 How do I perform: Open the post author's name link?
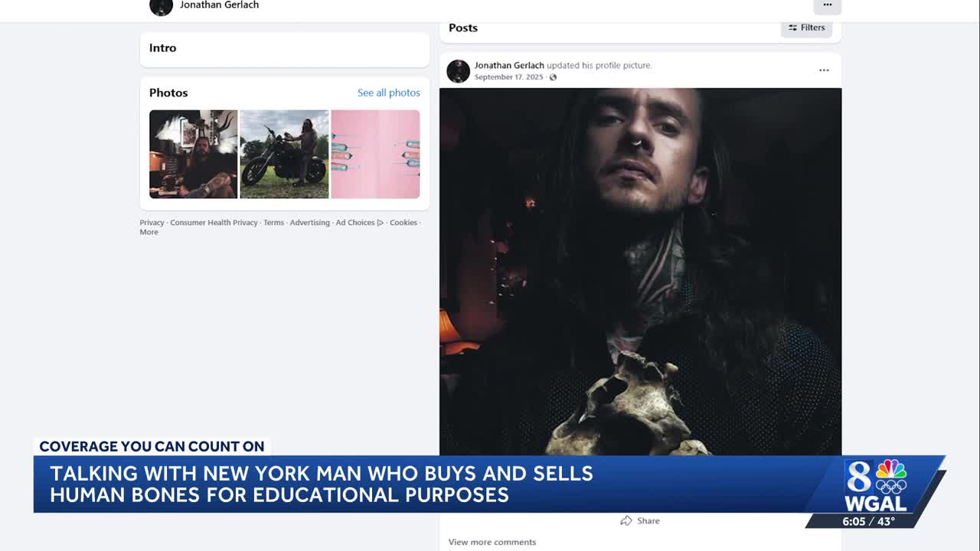[509, 66]
